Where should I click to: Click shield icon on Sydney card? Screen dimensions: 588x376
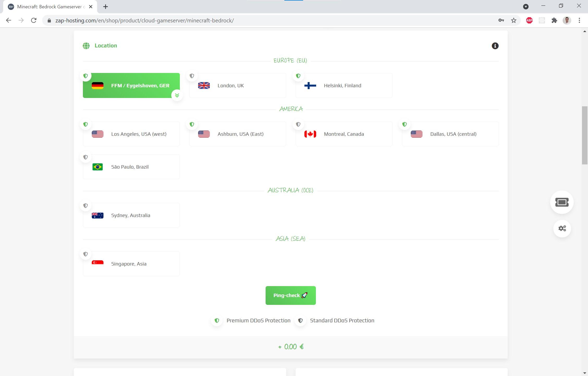point(85,206)
